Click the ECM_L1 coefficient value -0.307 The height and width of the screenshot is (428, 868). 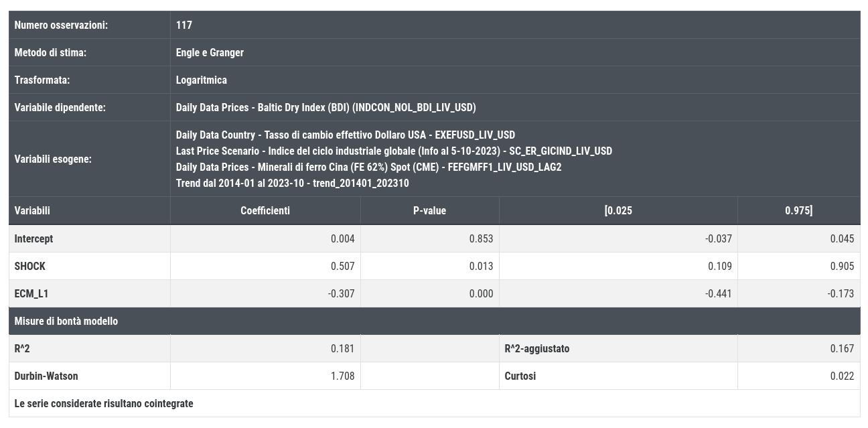click(x=342, y=293)
